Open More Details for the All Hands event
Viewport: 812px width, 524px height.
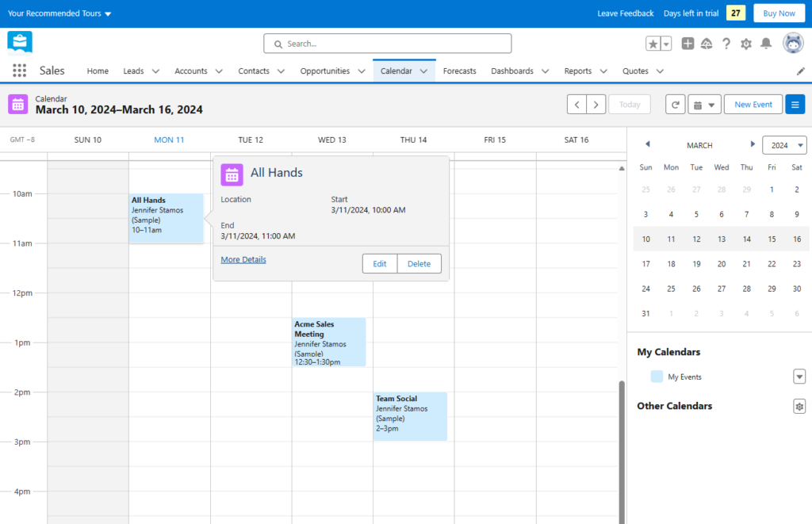coord(243,259)
